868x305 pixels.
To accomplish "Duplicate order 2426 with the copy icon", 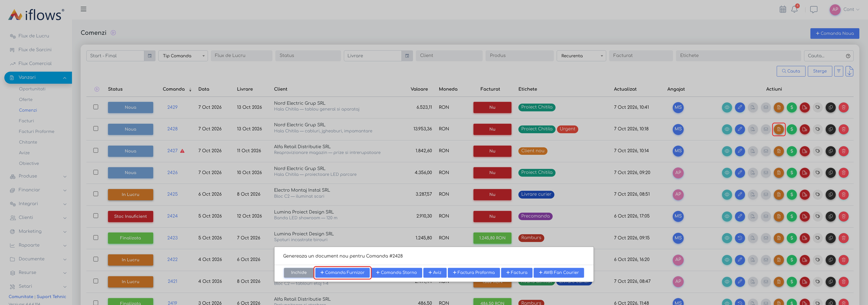I will coord(831,173).
